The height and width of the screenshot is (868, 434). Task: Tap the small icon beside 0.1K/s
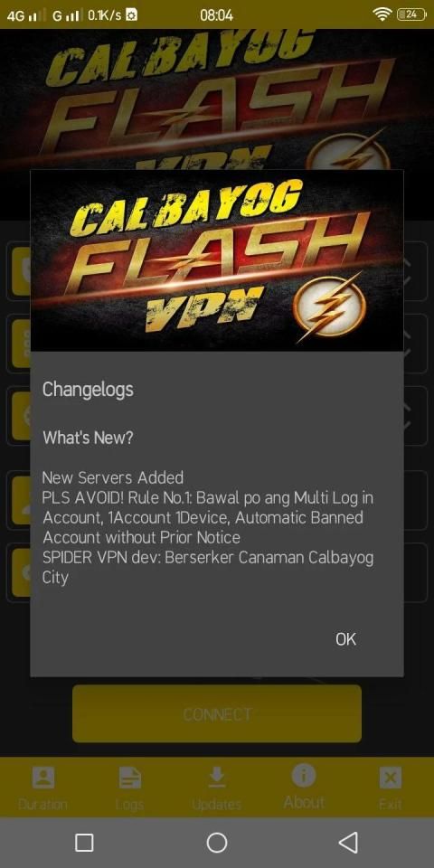point(132,15)
